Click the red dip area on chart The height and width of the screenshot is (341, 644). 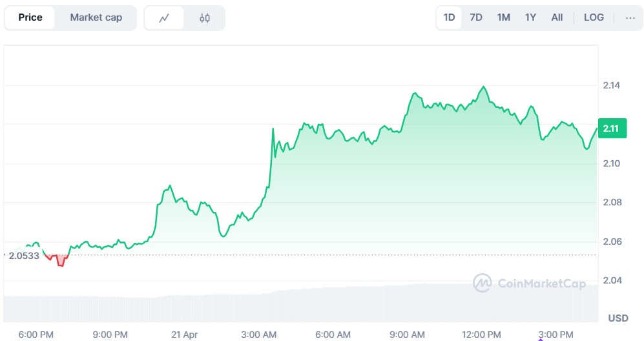[61, 261]
